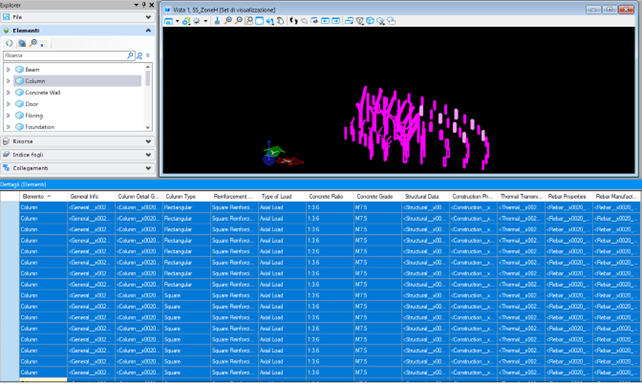
Task: Select the Fit View toolbar icon
Action: [259, 21]
